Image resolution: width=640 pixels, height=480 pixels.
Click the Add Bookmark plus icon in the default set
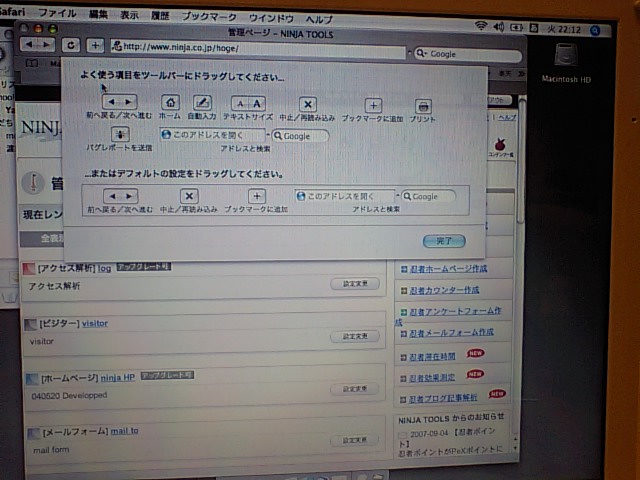point(257,197)
